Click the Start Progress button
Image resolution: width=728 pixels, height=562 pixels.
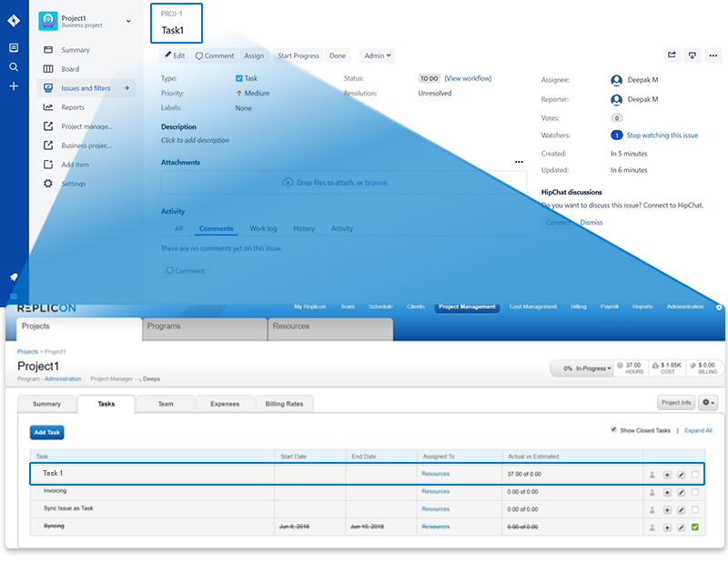pos(298,55)
